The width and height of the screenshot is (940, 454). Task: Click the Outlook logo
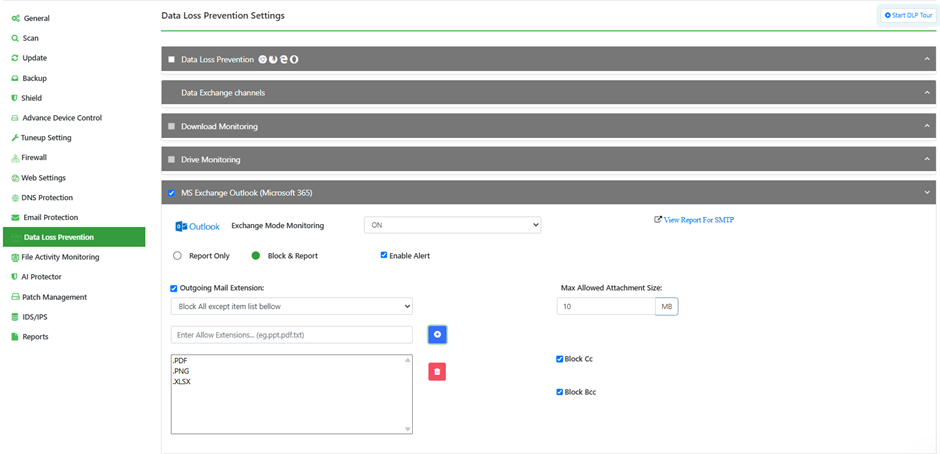tap(197, 227)
